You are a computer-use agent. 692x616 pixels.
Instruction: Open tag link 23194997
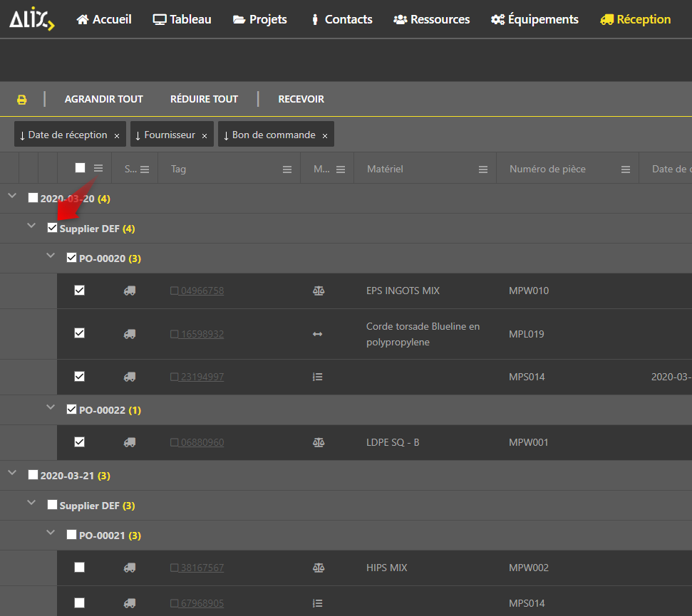[197, 377]
